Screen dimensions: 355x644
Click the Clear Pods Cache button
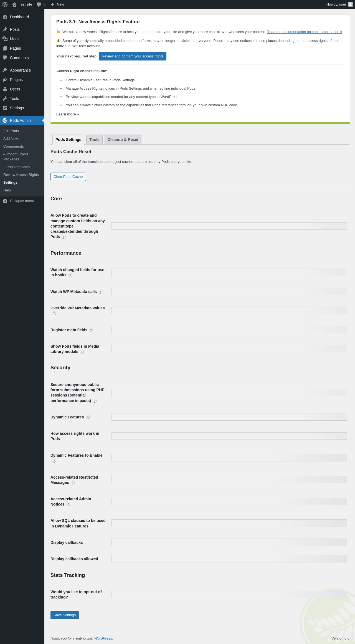68,177
